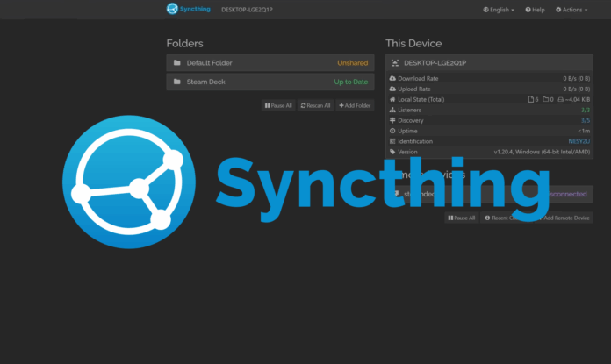Click the Listeners network icon
The width and height of the screenshot is (611, 364).
pos(392,111)
